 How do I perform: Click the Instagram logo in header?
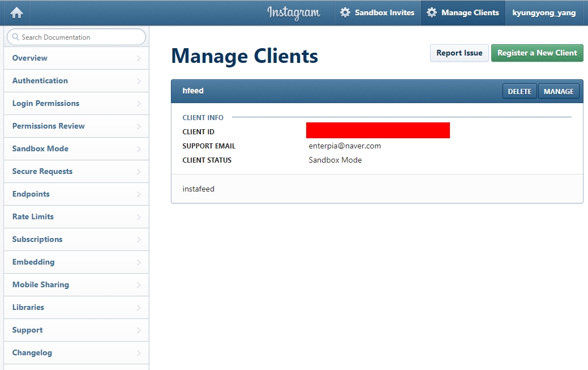click(x=293, y=12)
